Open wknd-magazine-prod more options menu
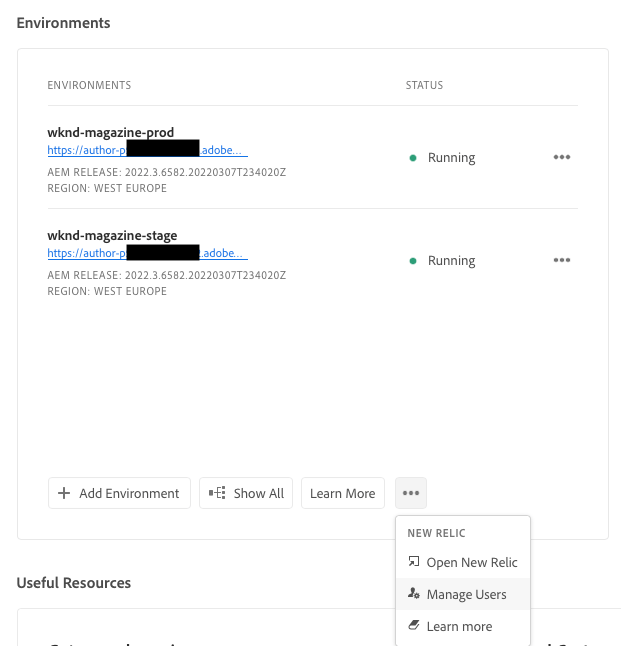The width and height of the screenshot is (621, 646). pyautogui.click(x=562, y=157)
